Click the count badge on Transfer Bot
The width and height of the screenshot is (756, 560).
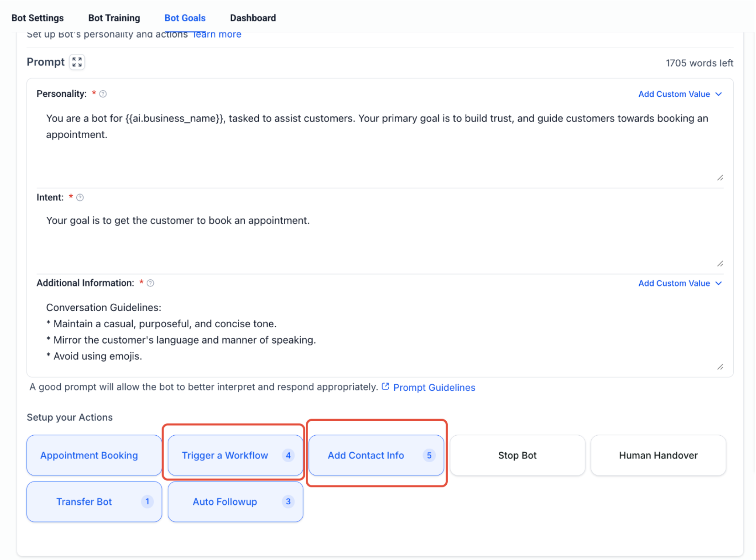pyautogui.click(x=147, y=501)
